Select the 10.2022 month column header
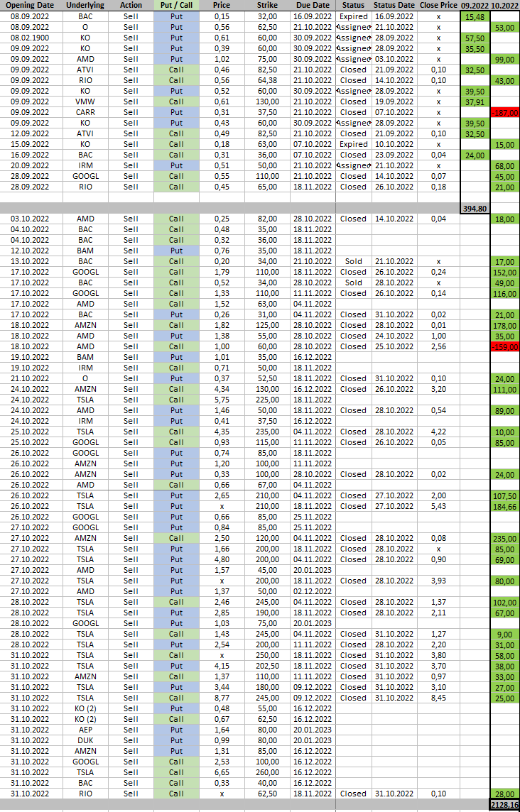Image resolution: width=520 pixels, height=812 pixels. pyautogui.click(x=505, y=5)
